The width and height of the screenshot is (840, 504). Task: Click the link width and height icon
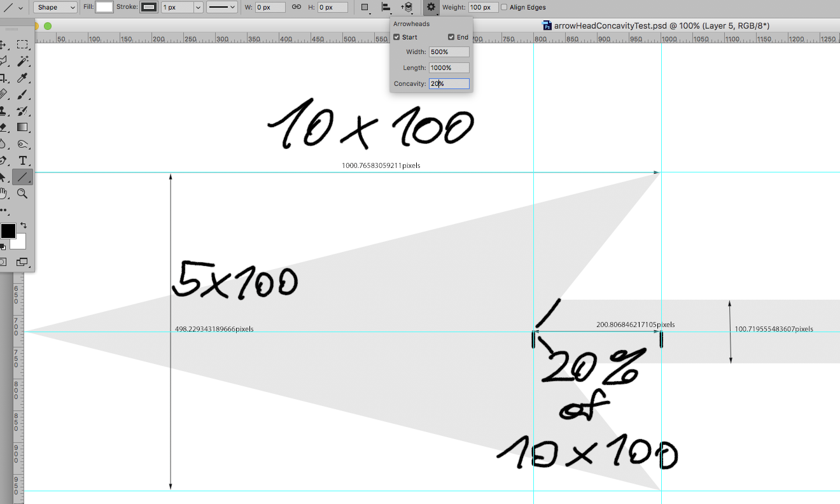297,7
